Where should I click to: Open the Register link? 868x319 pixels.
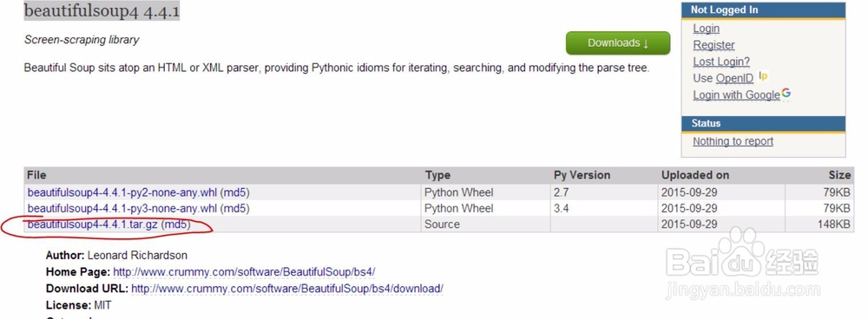point(713,45)
